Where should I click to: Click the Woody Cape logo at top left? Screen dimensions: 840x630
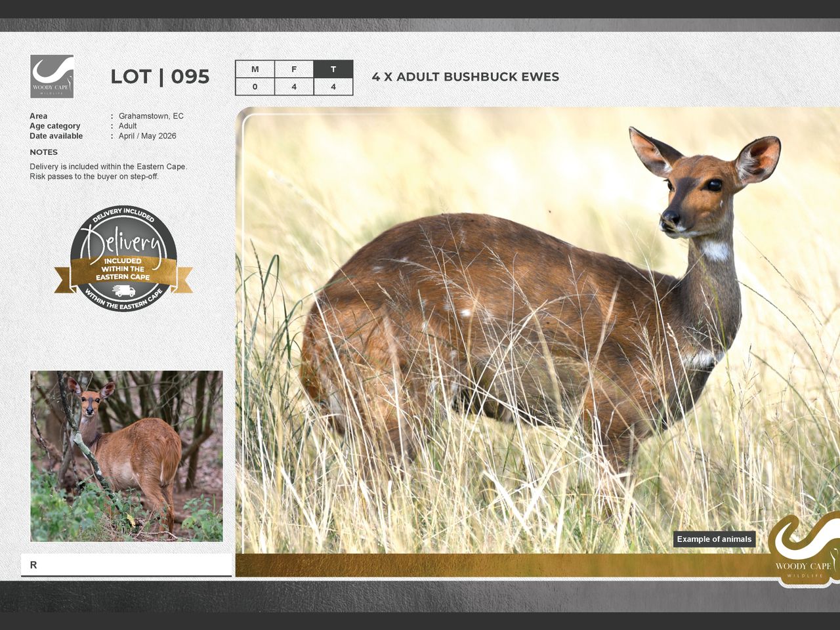coord(52,76)
